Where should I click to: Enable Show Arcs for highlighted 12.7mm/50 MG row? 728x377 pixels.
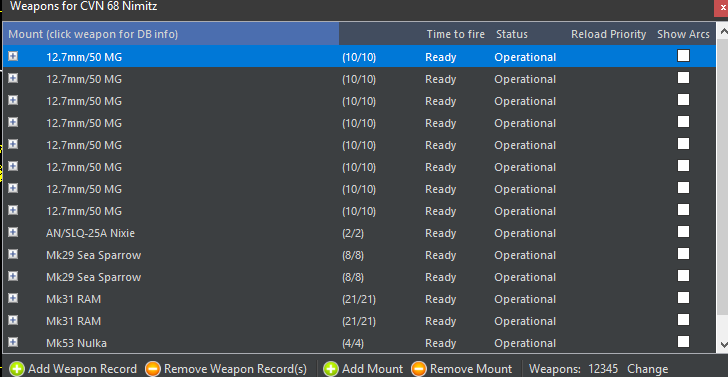(683, 56)
